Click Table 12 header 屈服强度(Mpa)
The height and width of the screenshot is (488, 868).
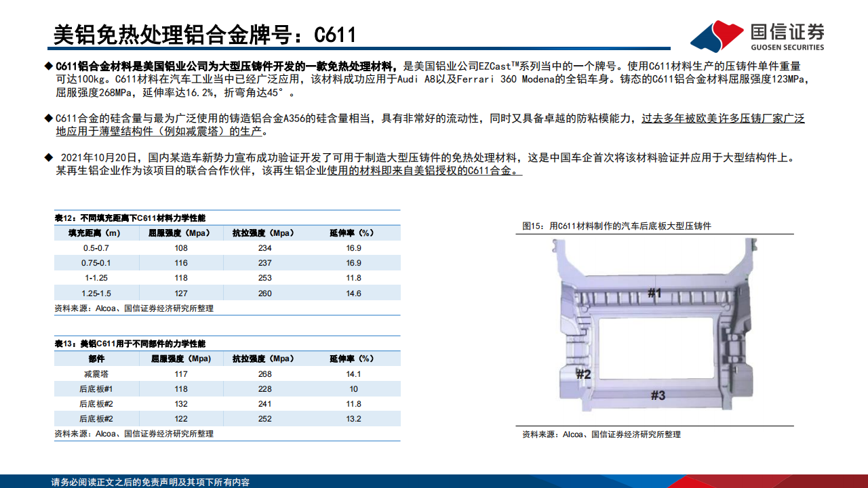(179, 232)
